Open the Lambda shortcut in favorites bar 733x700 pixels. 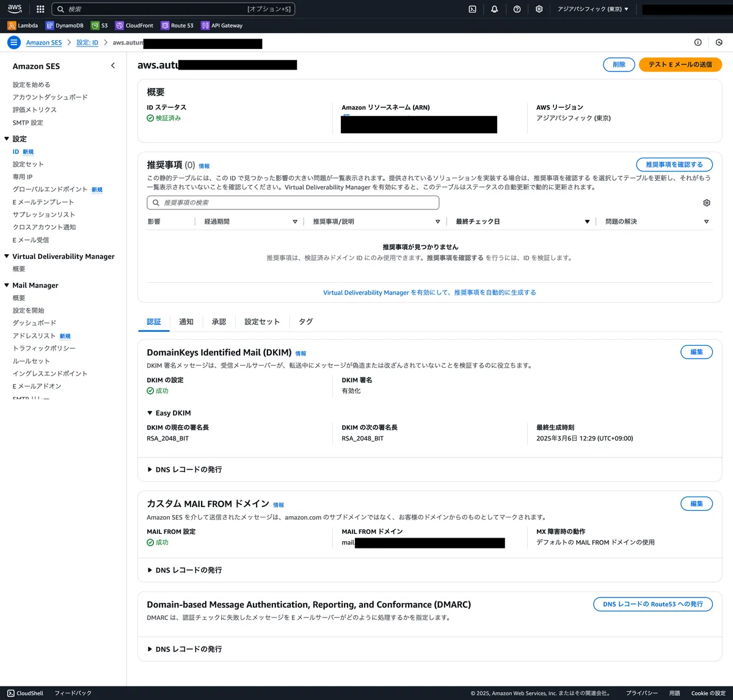click(23, 26)
